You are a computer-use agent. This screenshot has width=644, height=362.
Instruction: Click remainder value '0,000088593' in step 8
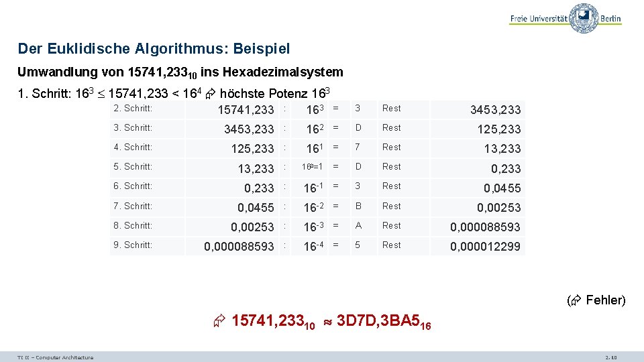[485, 227]
